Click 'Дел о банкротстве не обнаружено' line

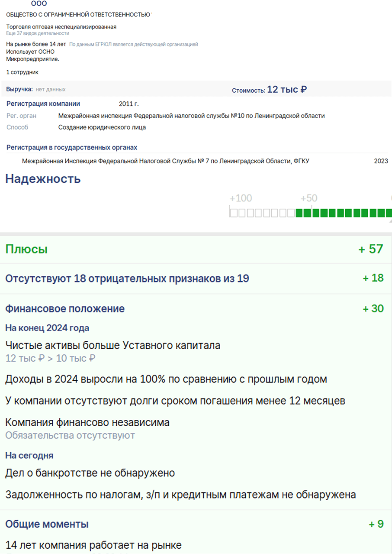(90, 473)
